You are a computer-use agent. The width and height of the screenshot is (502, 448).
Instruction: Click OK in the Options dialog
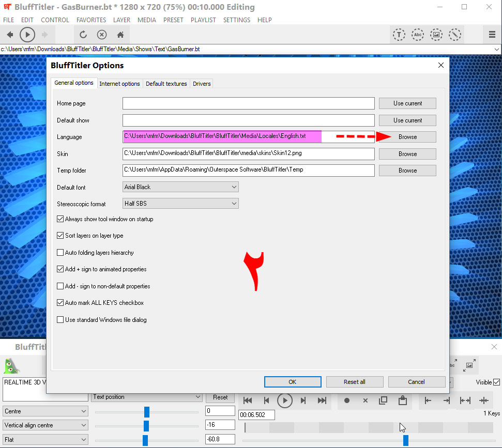293,382
